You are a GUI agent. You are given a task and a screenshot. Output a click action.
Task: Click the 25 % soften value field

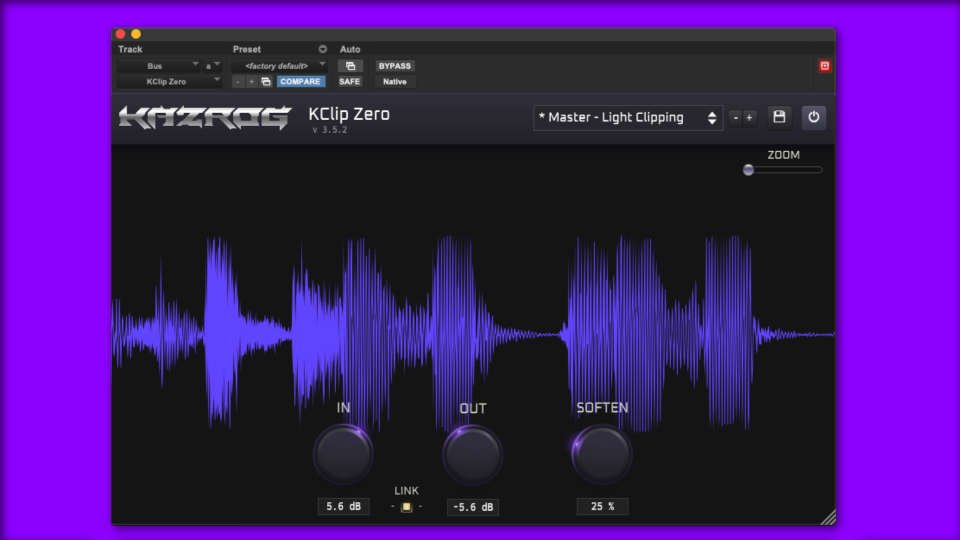[x=602, y=506]
